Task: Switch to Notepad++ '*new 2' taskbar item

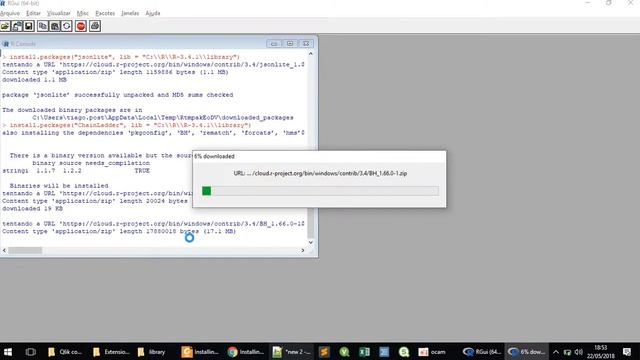Action: (291, 351)
